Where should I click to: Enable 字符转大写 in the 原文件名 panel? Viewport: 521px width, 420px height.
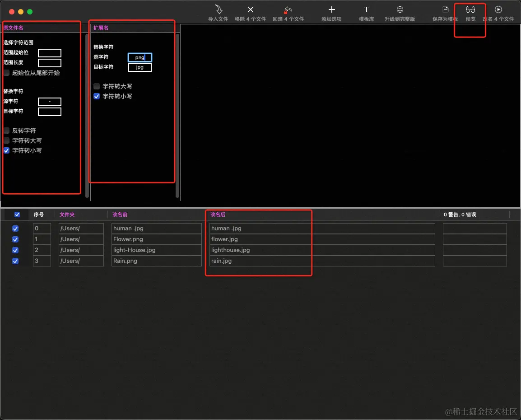7,140
